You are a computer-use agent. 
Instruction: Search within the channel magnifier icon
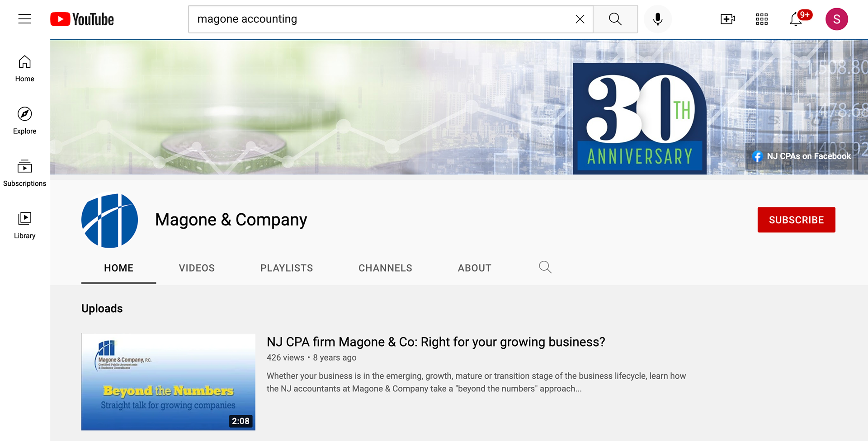pyautogui.click(x=545, y=267)
